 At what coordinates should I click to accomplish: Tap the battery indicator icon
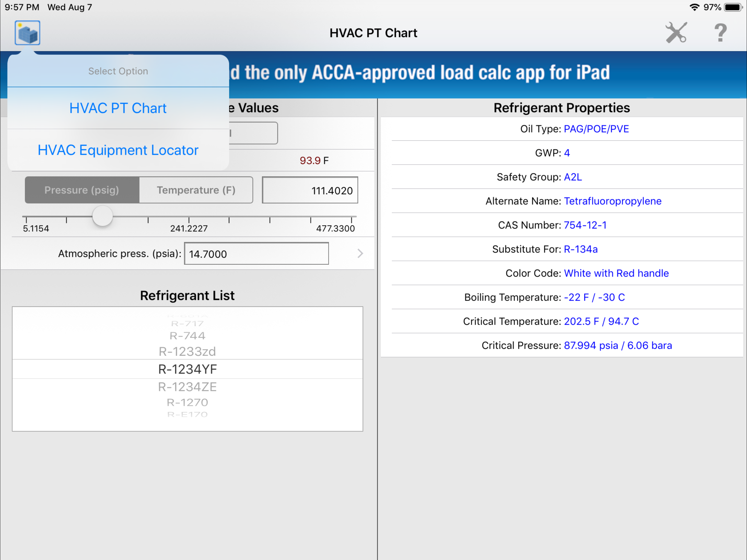tap(733, 7)
